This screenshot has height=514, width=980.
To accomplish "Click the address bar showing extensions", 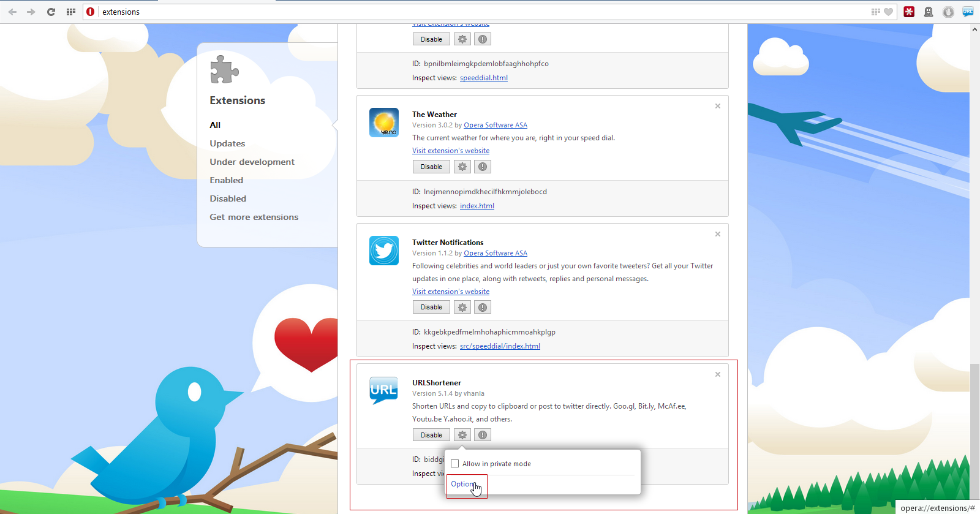I will click(x=484, y=12).
